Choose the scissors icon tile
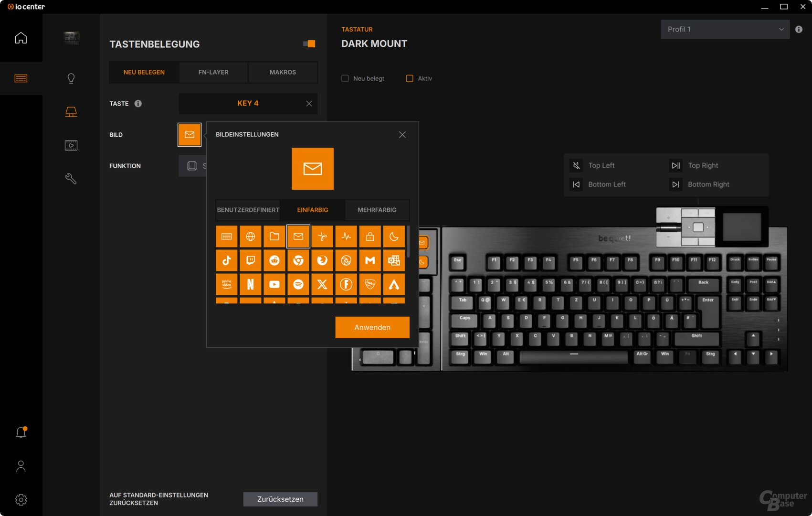This screenshot has width=812, height=516. point(322,236)
